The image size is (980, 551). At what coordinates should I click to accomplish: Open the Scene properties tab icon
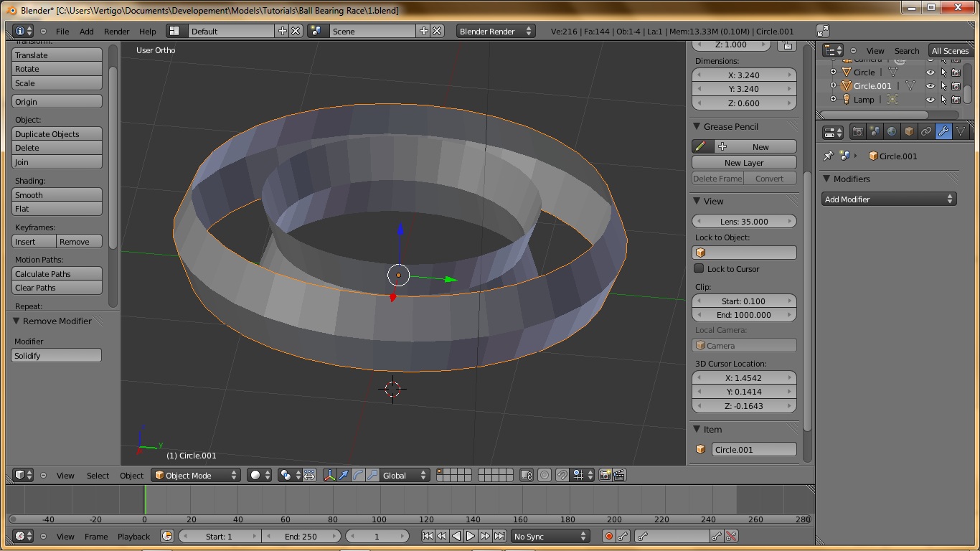tap(875, 132)
